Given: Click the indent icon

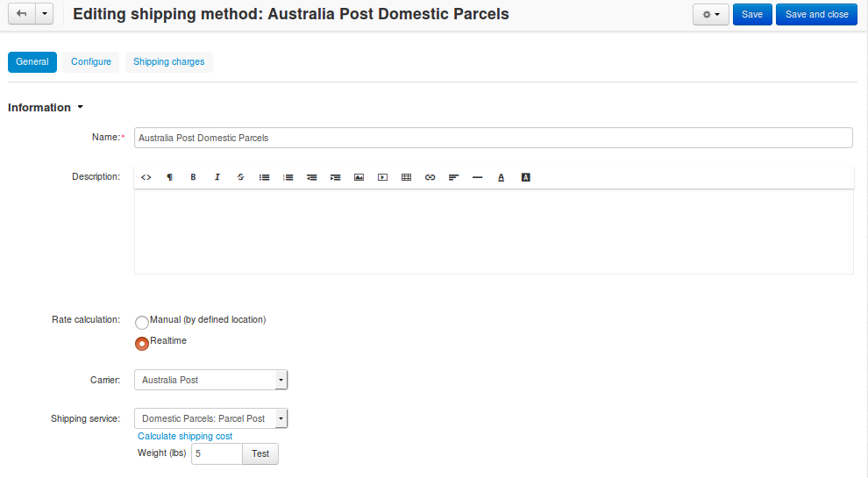Looking at the screenshot, I should (336, 177).
